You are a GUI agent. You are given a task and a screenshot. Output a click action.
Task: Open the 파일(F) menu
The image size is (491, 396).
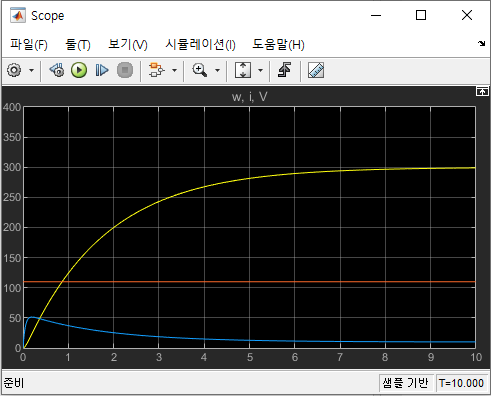coord(29,44)
